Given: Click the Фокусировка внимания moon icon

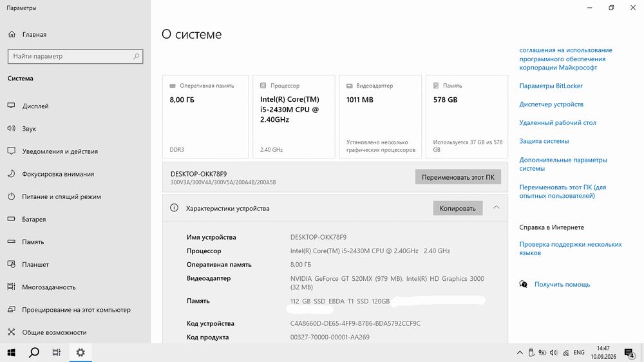Looking at the screenshot, I should tap(12, 174).
